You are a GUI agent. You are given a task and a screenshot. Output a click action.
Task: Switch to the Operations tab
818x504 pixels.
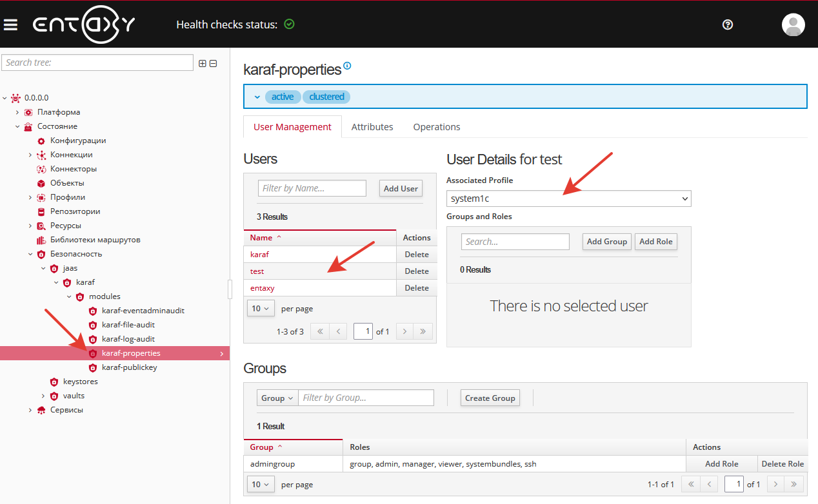(437, 127)
